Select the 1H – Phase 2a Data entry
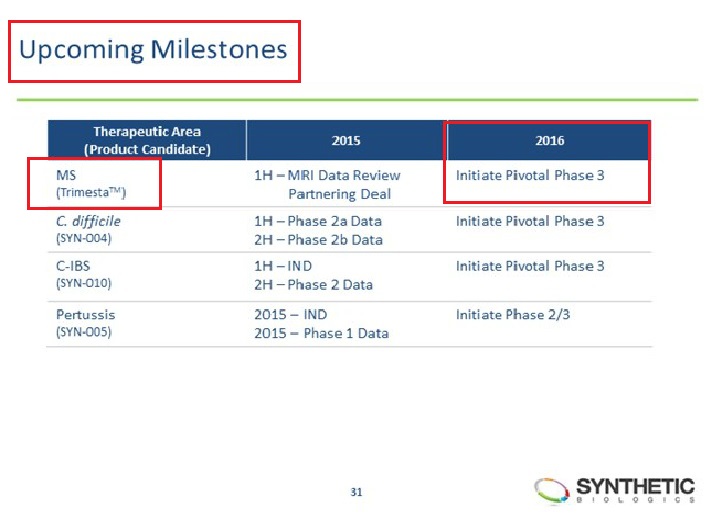Screen dimensions: 712x520 (x=317, y=221)
